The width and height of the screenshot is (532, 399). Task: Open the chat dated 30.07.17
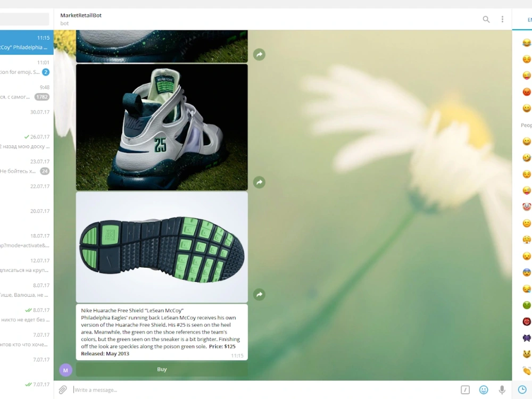[x=27, y=117]
